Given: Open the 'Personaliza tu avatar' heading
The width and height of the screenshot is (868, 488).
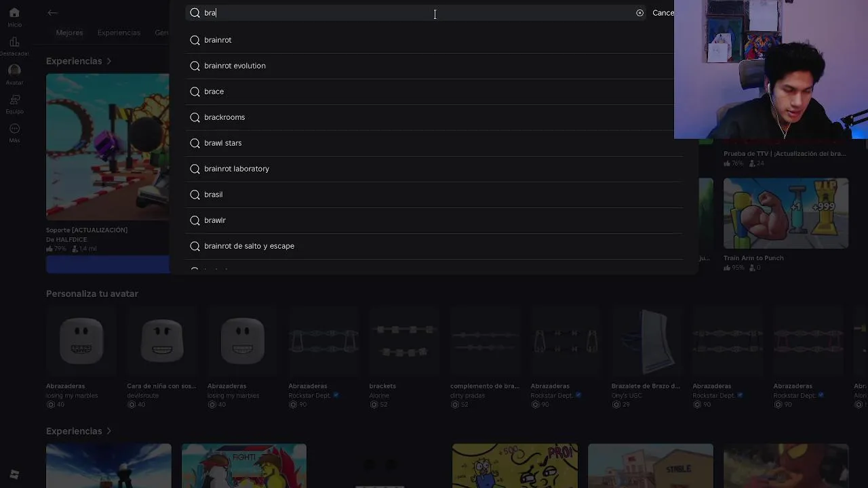Looking at the screenshot, I should point(92,293).
